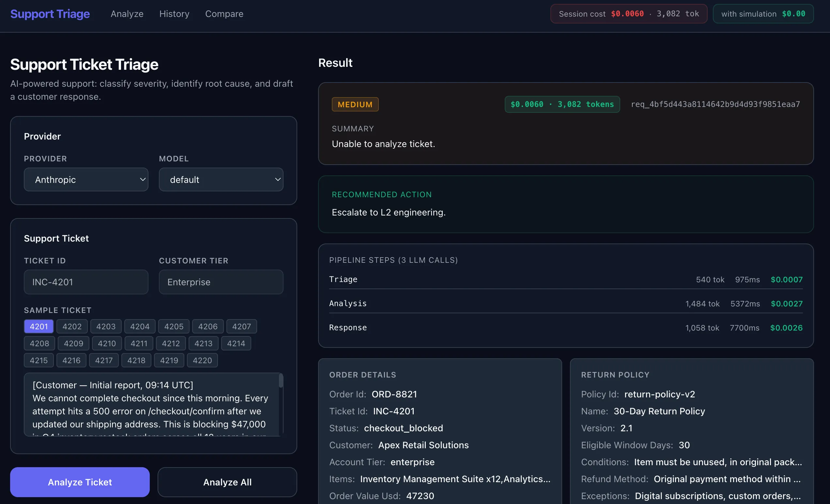The image size is (830, 504).
Task: Switch to the Compare tab
Action: click(x=224, y=14)
